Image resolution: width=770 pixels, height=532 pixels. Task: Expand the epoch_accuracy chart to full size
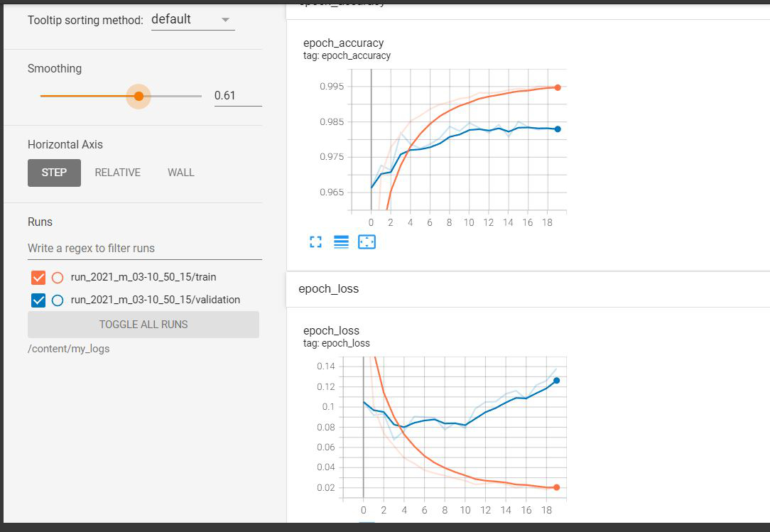[x=316, y=242]
